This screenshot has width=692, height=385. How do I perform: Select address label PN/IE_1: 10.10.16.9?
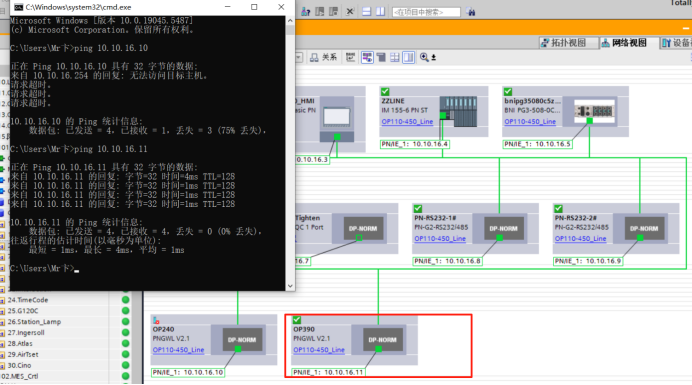(588, 261)
